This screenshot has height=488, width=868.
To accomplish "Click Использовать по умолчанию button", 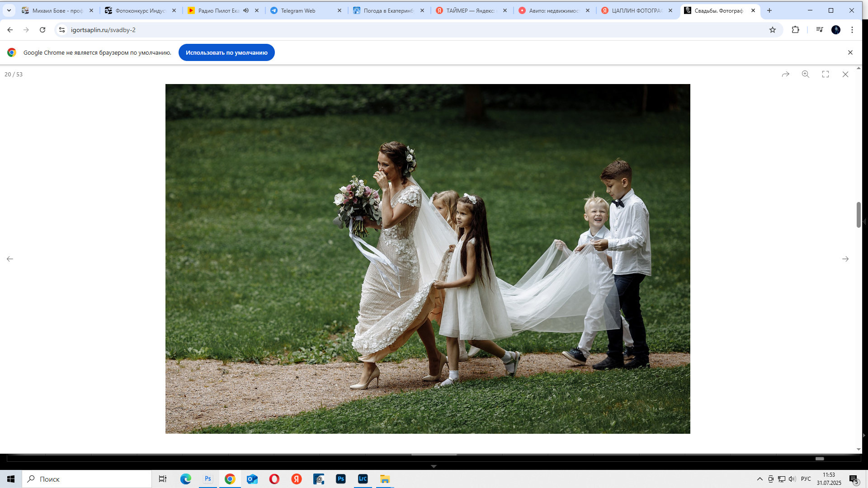I will pyautogui.click(x=226, y=52).
